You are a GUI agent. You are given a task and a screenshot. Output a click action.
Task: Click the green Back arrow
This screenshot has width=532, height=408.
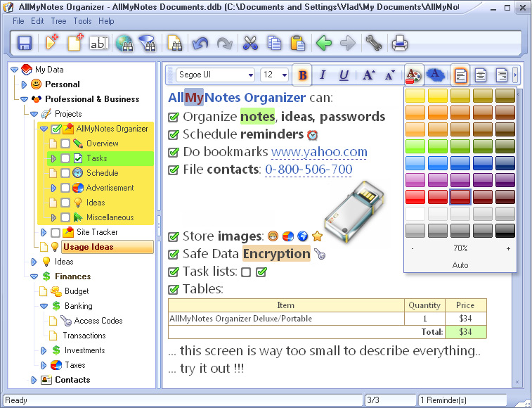click(324, 44)
